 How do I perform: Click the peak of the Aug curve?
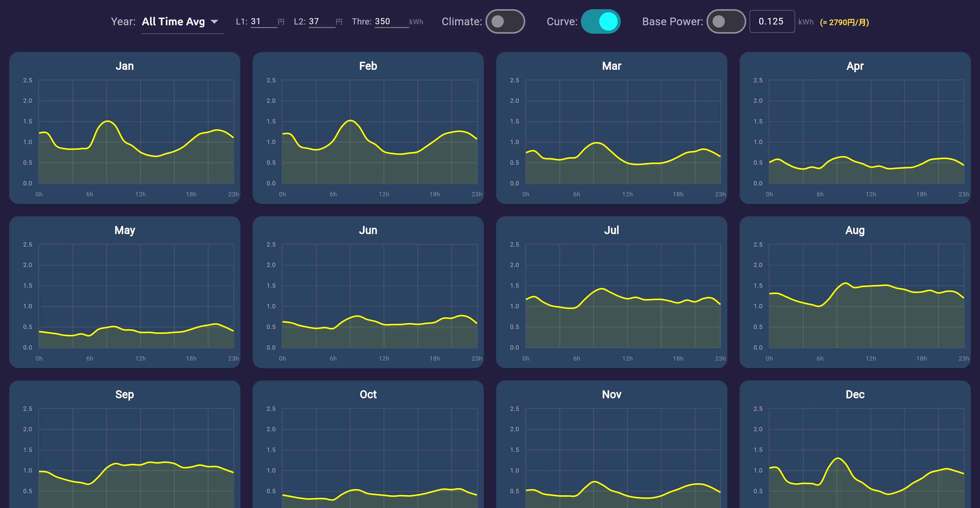pyautogui.click(x=845, y=283)
